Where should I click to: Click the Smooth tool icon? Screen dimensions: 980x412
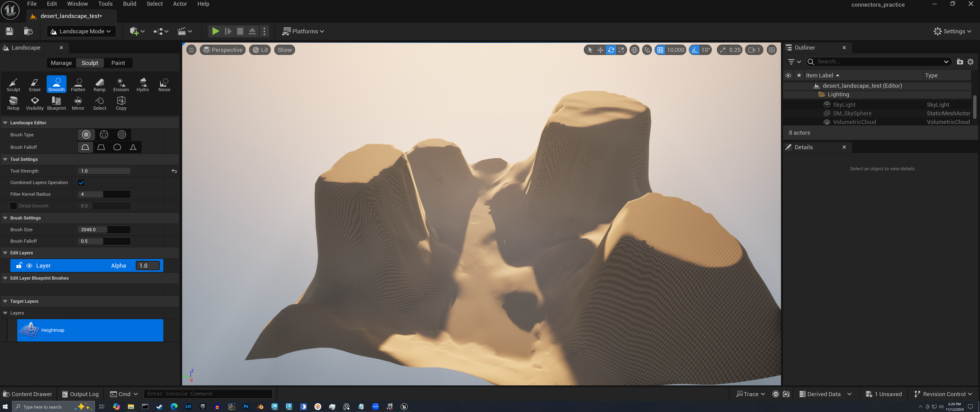56,84
